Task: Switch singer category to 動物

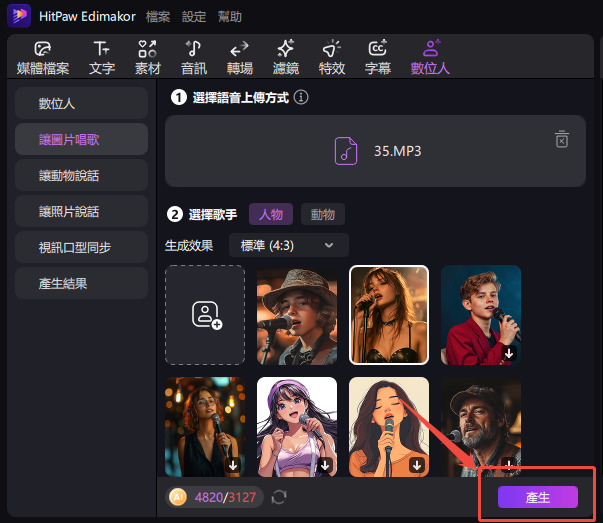Action: pyautogui.click(x=323, y=214)
